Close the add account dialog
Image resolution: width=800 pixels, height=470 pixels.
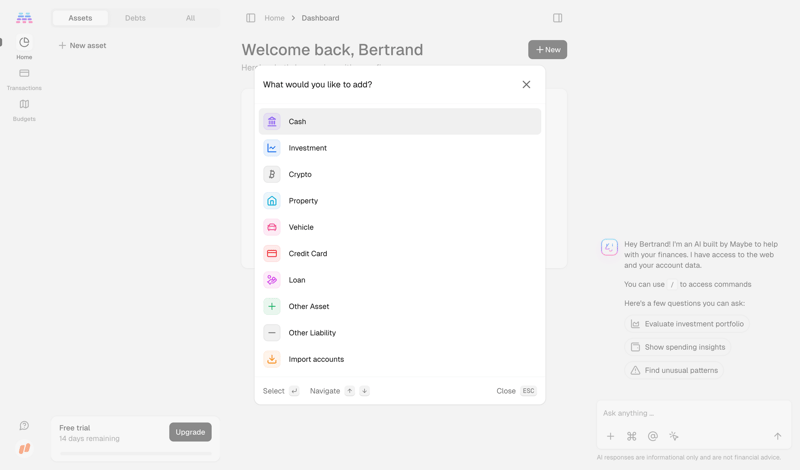526,84
